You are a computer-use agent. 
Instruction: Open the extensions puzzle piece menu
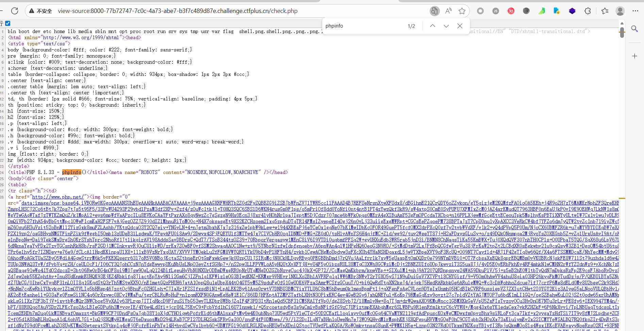pos(588,11)
